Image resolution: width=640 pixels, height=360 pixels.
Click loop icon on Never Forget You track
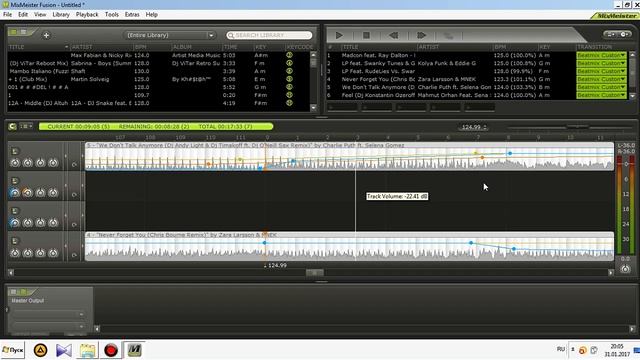[74, 255]
